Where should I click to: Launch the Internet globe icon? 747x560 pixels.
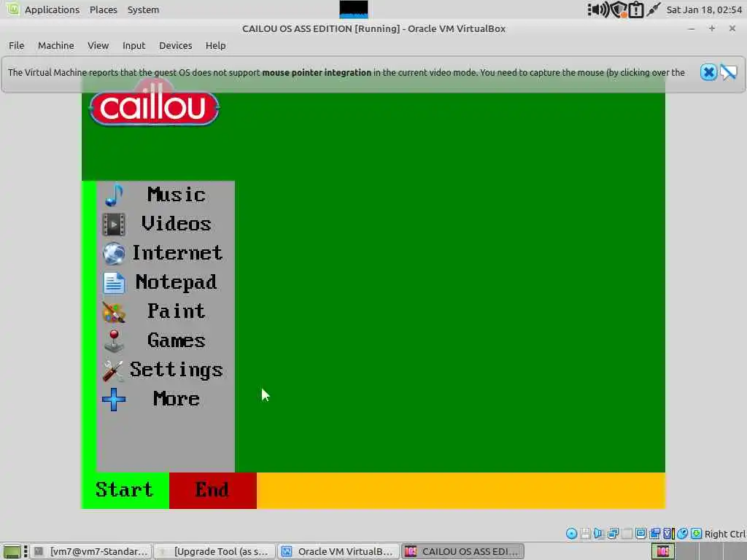(114, 253)
